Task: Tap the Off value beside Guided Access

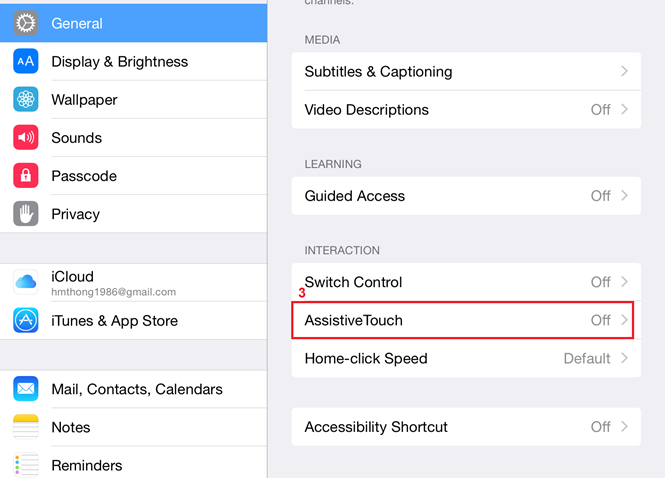Action: (600, 196)
